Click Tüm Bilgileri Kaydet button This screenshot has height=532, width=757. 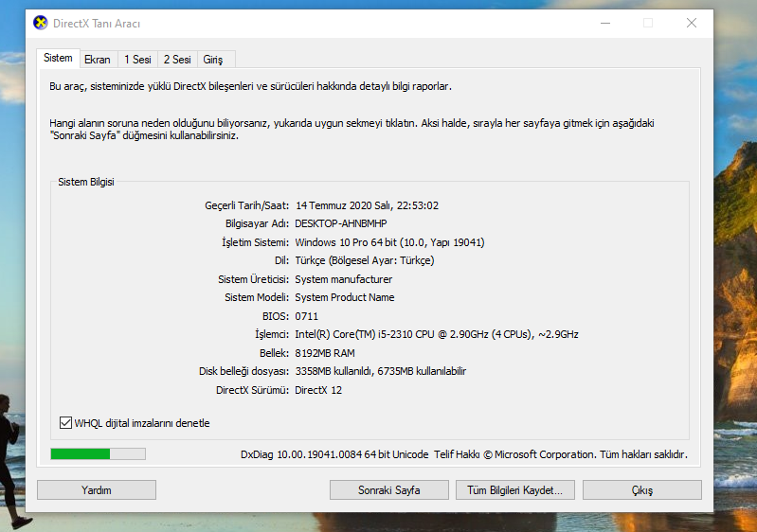515,490
